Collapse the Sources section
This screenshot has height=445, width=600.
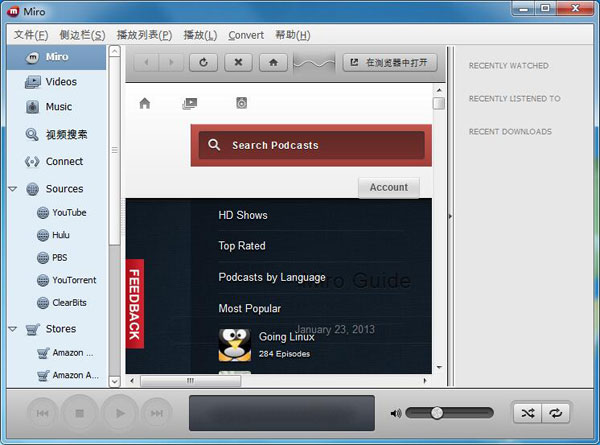[x=13, y=189]
